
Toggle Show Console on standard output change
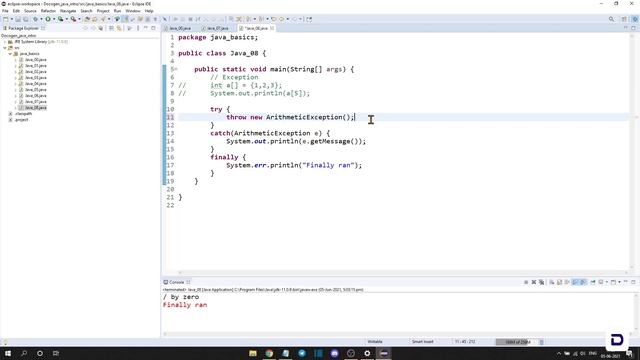[575, 282]
